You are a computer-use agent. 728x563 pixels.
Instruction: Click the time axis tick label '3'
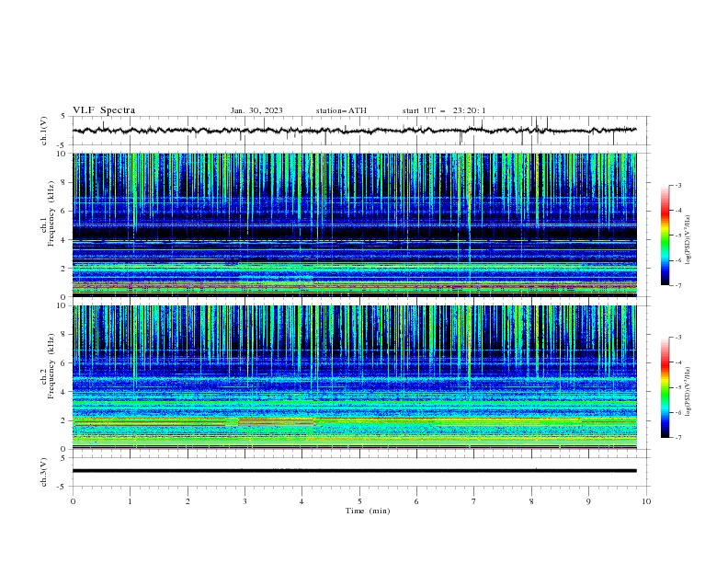pyautogui.click(x=245, y=501)
